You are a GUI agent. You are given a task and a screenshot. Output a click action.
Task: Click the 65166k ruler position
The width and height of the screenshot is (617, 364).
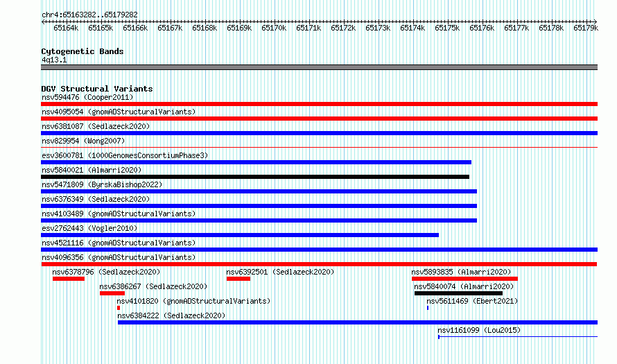tap(135, 28)
